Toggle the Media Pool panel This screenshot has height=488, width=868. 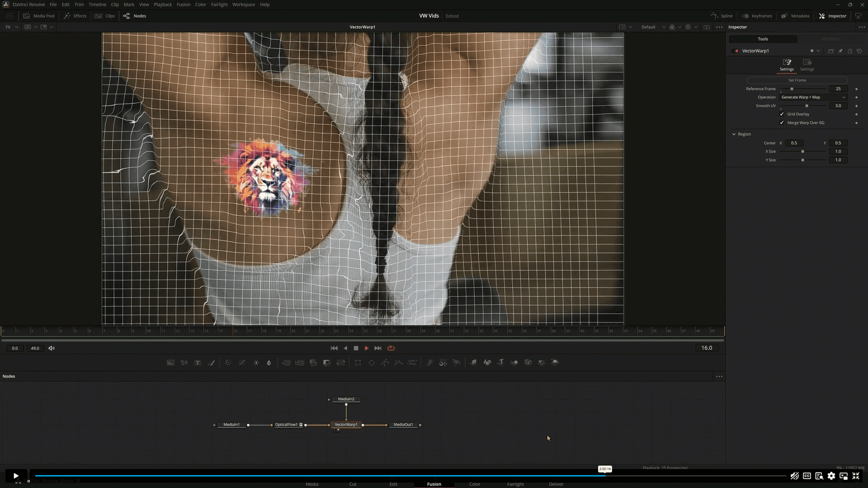39,16
